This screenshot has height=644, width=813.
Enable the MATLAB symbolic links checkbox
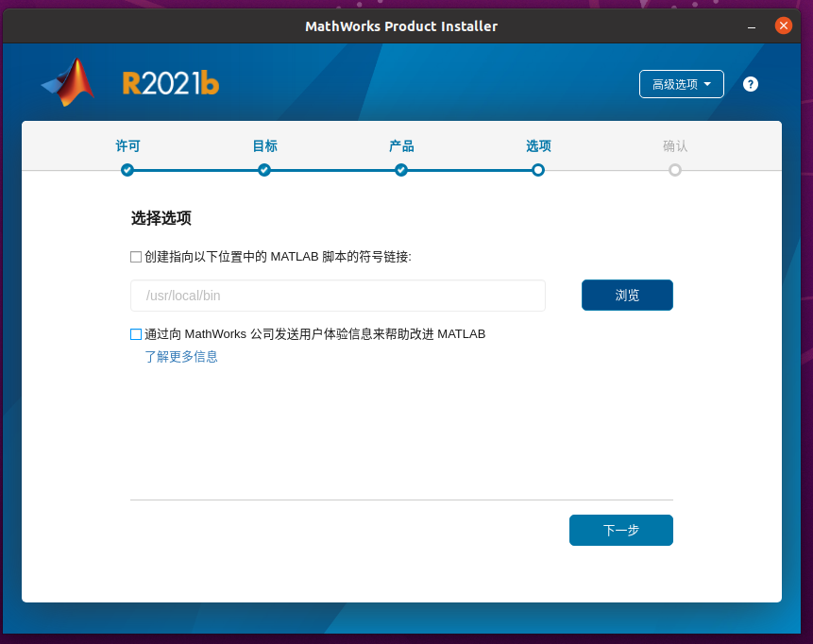tap(136, 257)
